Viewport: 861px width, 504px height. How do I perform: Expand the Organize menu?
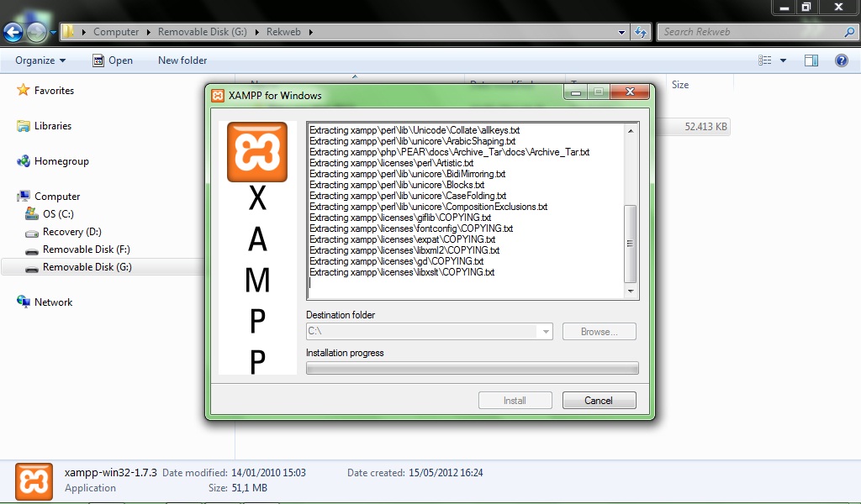coord(38,60)
